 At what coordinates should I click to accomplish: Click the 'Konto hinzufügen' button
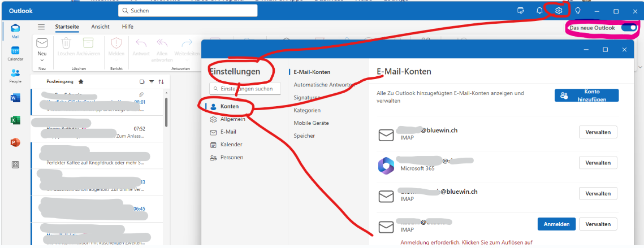(x=586, y=95)
